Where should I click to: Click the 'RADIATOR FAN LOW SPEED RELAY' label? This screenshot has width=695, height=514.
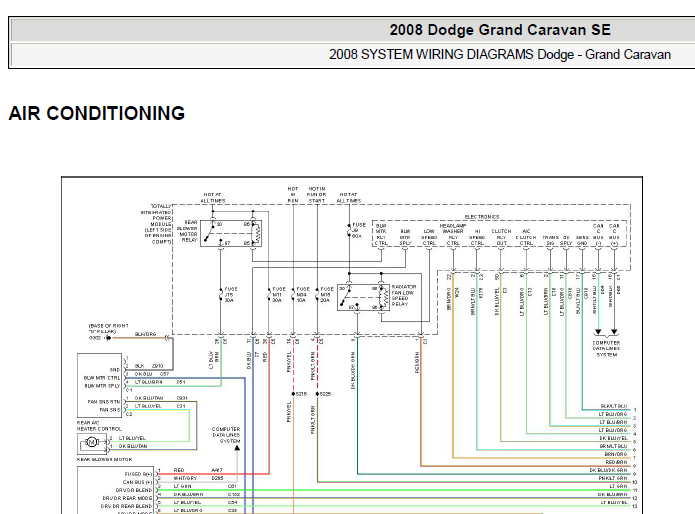[x=403, y=295]
